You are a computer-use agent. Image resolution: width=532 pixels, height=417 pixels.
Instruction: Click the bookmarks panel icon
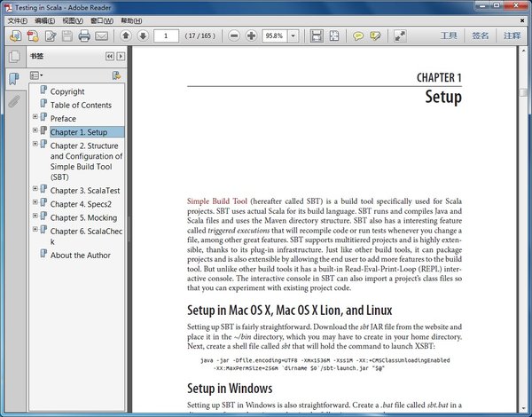click(x=14, y=79)
